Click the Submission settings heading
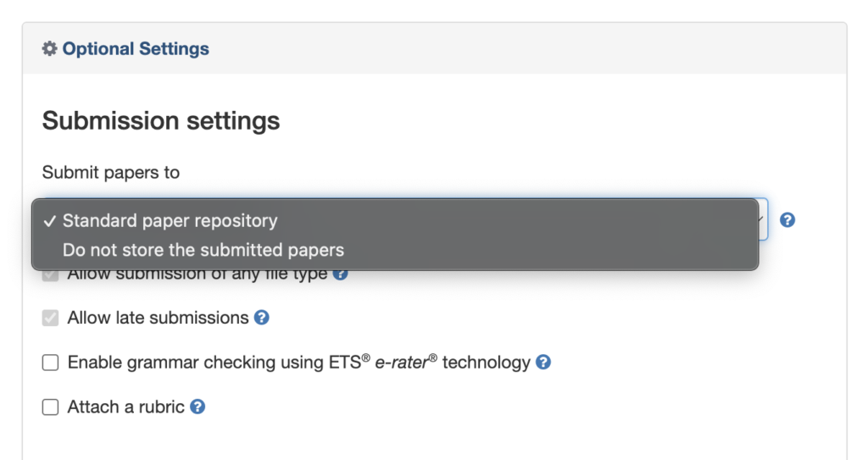This screenshot has height=460, width=868. (x=161, y=120)
